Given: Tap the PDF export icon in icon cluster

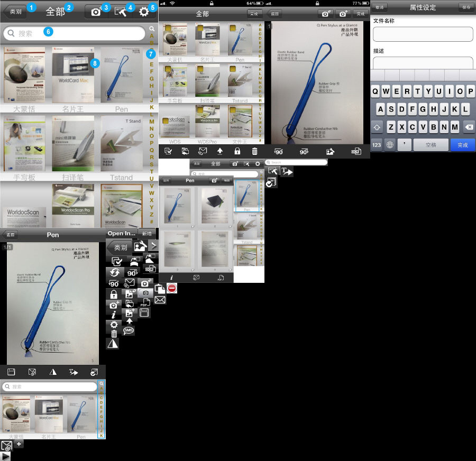Looking at the screenshot, I should tap(144, 302).
